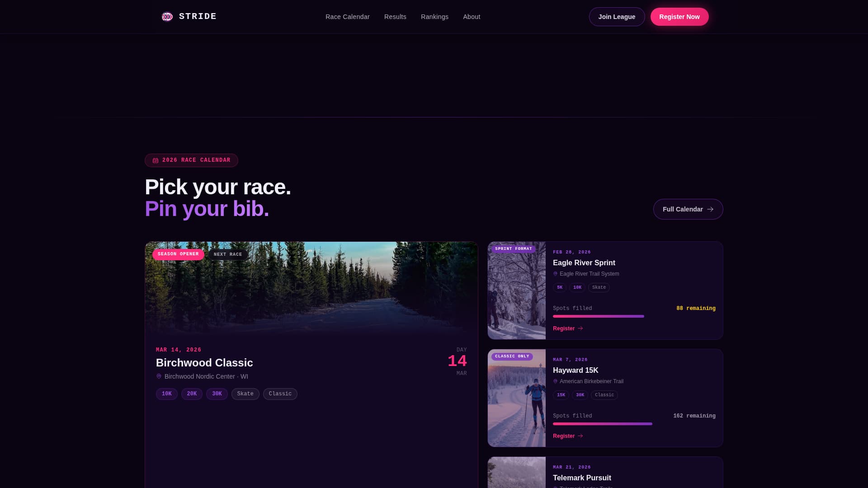Select the 30K tag on Birchwood Classic
Screen dimensions: 868x488
(217, 394)
